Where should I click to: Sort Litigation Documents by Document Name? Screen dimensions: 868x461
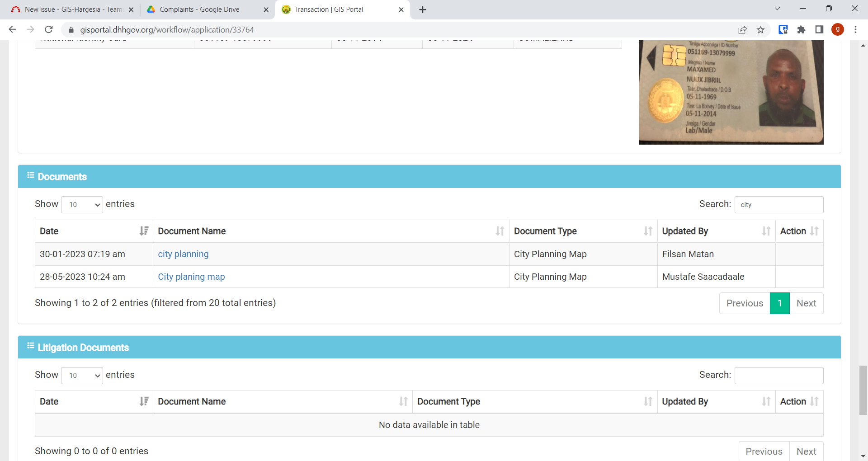pyautogui.click(x=283, y=401)
